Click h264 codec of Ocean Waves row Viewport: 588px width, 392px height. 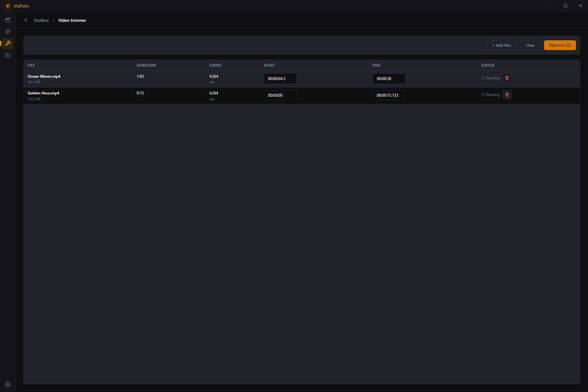pos(214,76)
